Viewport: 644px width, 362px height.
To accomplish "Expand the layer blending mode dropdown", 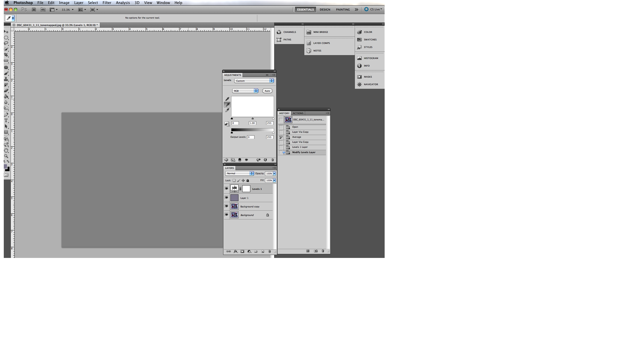I will 239,173.
